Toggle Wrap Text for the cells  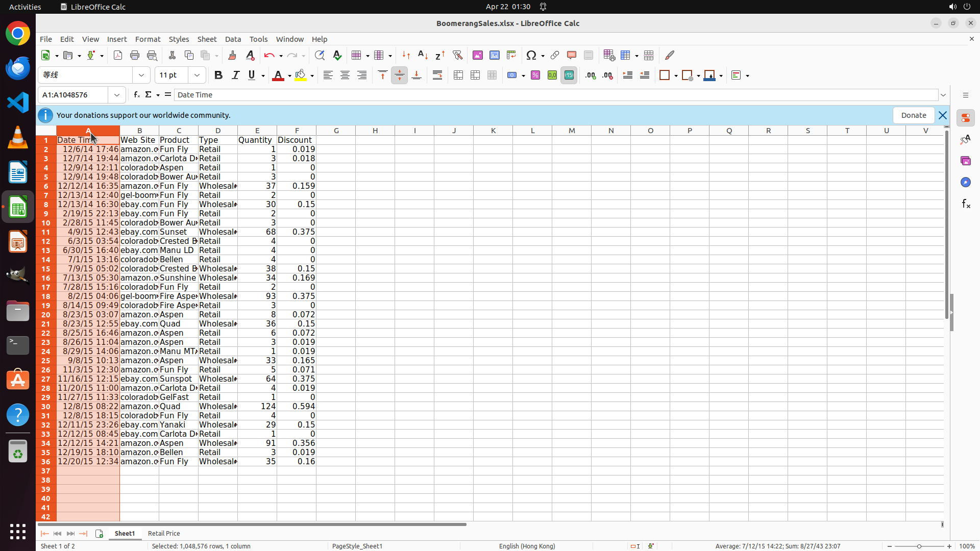click(x=437, y=76)
